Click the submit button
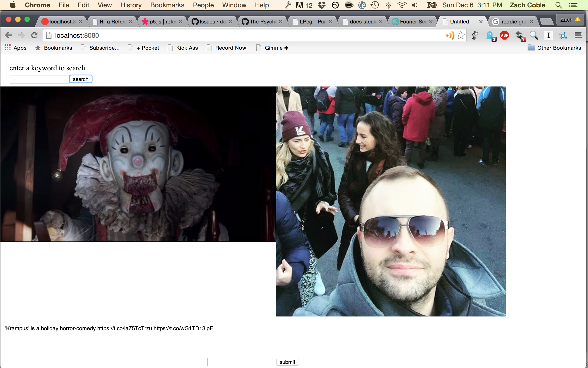Image resolution: width=588 pixels, height=368 pixels. [287, 362]
